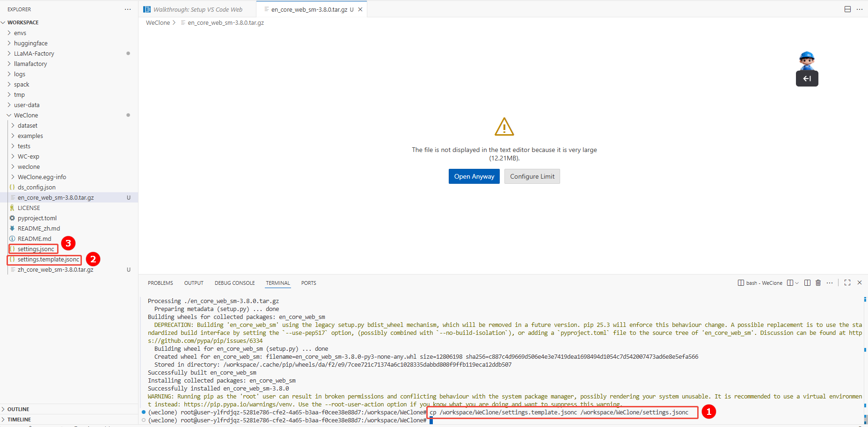
Task: Kill the terminal with the trash icon
Action: tap(818, 283)
